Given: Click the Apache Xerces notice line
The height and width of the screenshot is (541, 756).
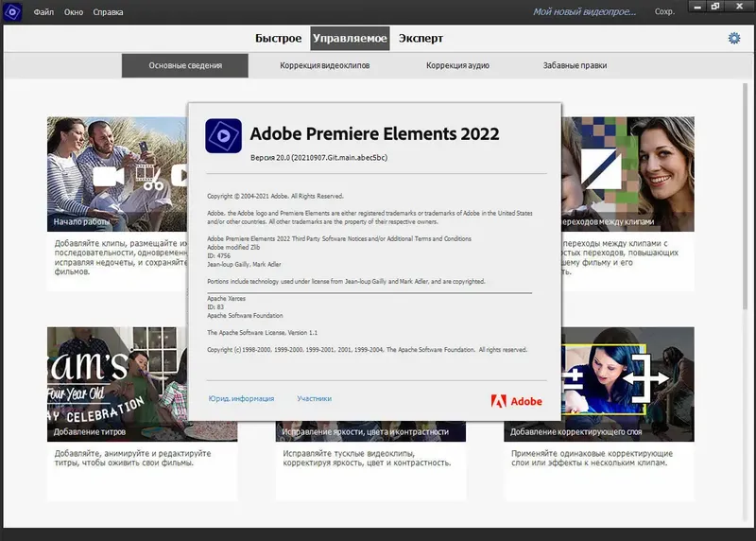Looking at the screenshot, I should click(226, 299).
